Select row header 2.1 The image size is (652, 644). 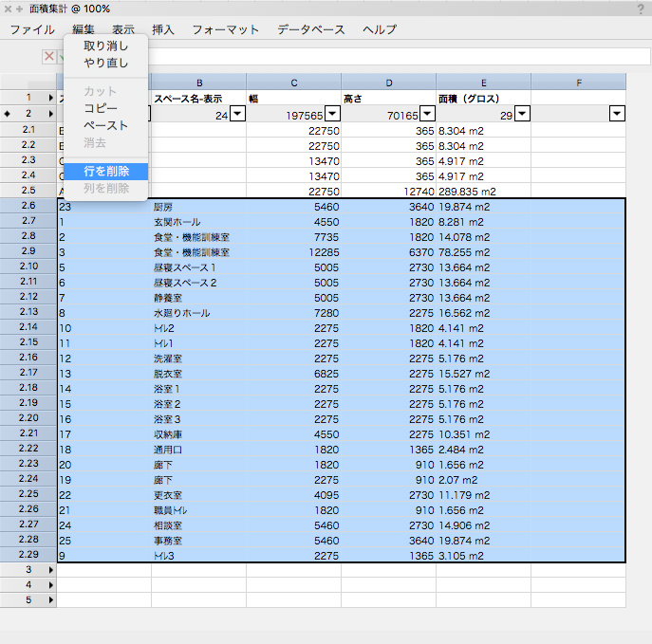click(x=28, y=130)
